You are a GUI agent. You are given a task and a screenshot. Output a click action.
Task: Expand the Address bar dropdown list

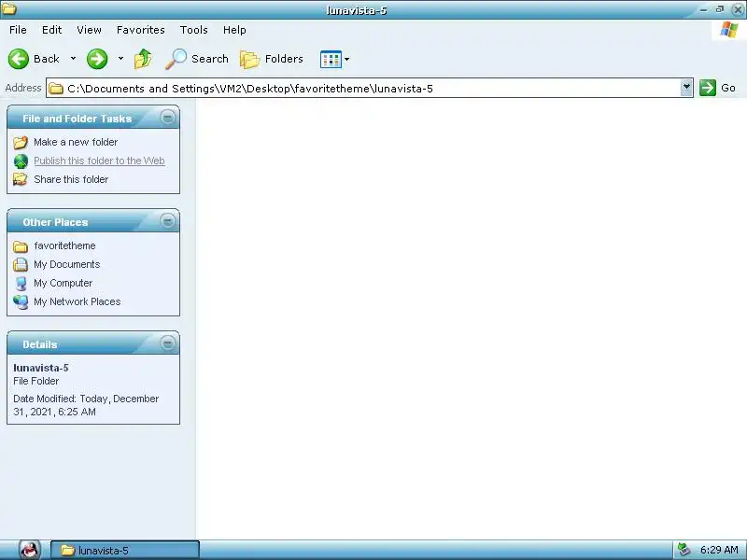tap(686, 88)
